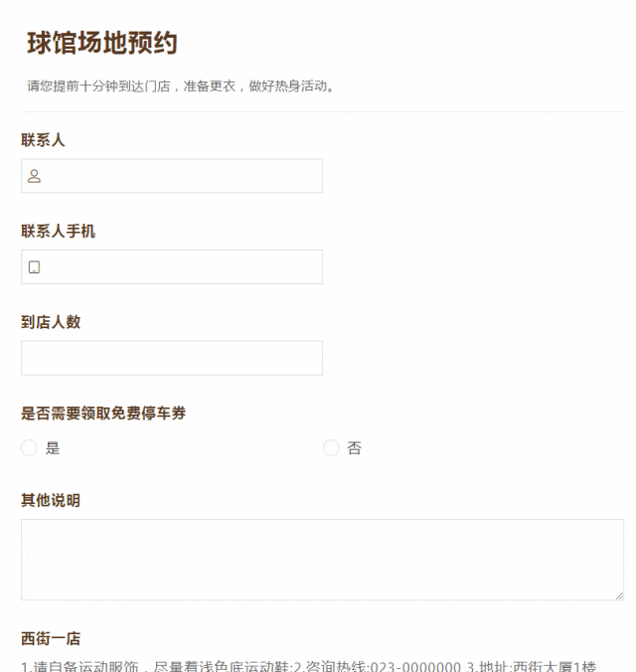Click the 球馆场地预约 page title

click(102, 44)
